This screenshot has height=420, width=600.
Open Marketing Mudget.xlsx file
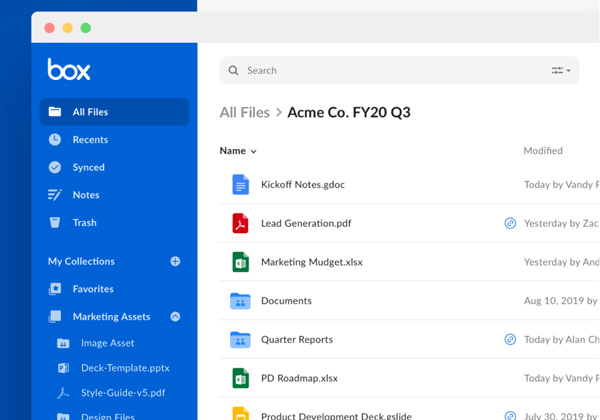coord(312,262)
